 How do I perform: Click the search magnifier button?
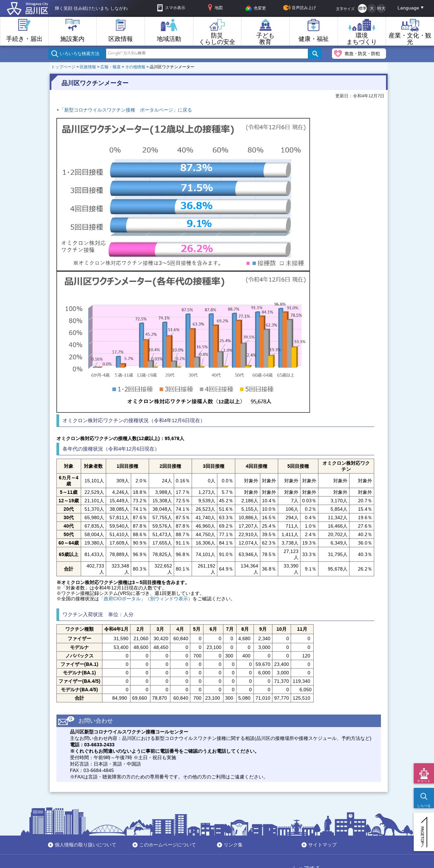(x=315, y=53)
